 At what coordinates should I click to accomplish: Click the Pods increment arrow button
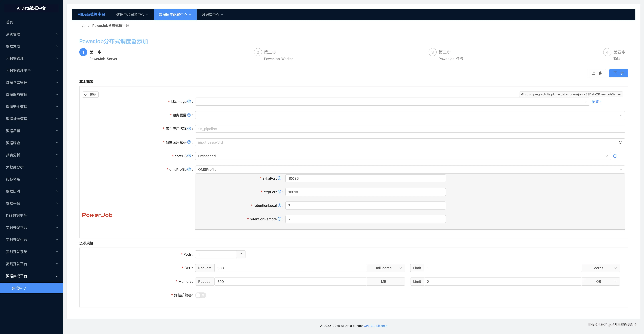[x=240, y=254]
